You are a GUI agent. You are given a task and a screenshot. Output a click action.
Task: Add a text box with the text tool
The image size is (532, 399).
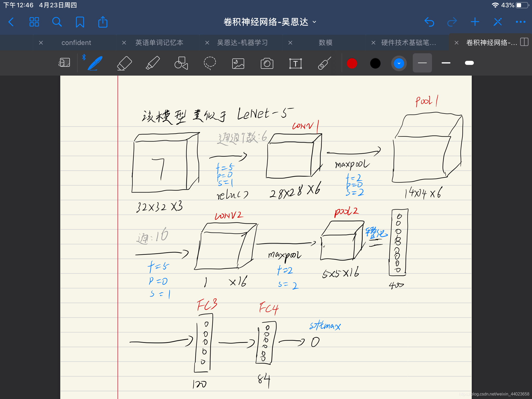(296, 63)
